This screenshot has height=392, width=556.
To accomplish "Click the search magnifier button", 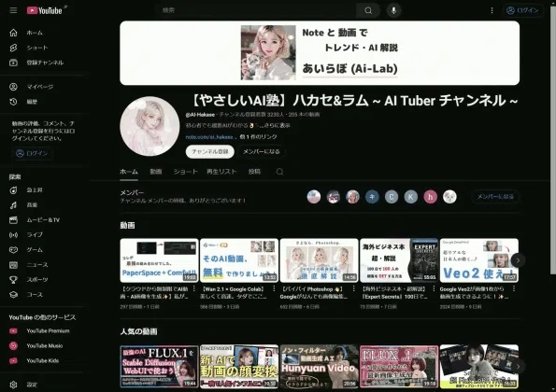I will [368, 10].
